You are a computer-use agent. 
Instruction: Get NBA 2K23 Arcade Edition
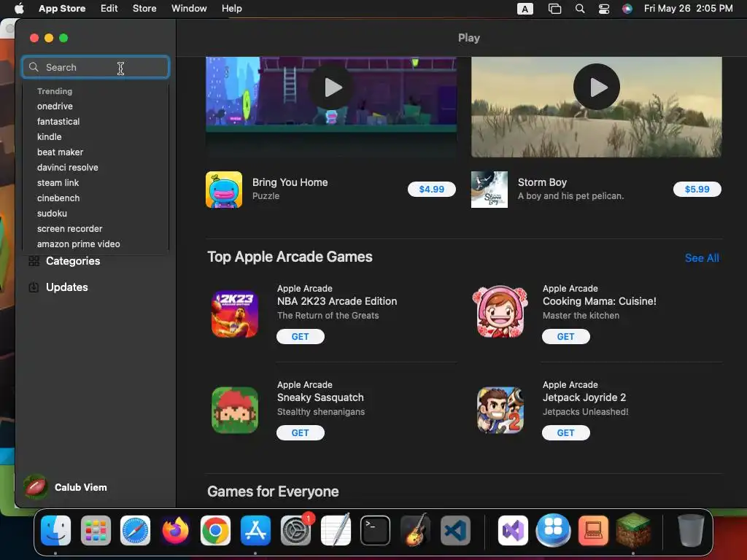point(301,337)
